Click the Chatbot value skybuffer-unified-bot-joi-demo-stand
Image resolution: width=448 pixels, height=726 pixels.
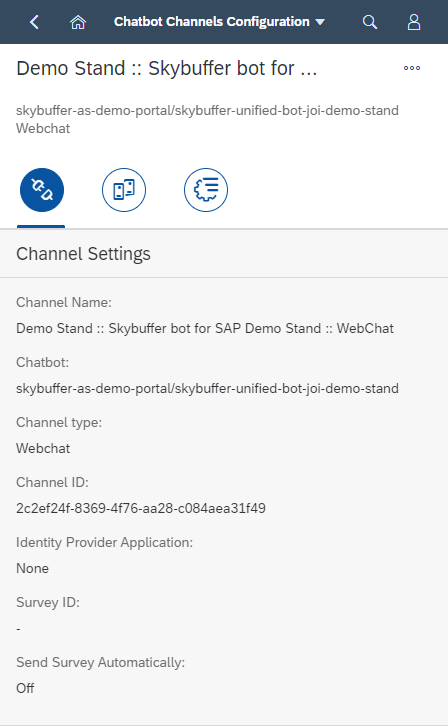coord(207,388)
